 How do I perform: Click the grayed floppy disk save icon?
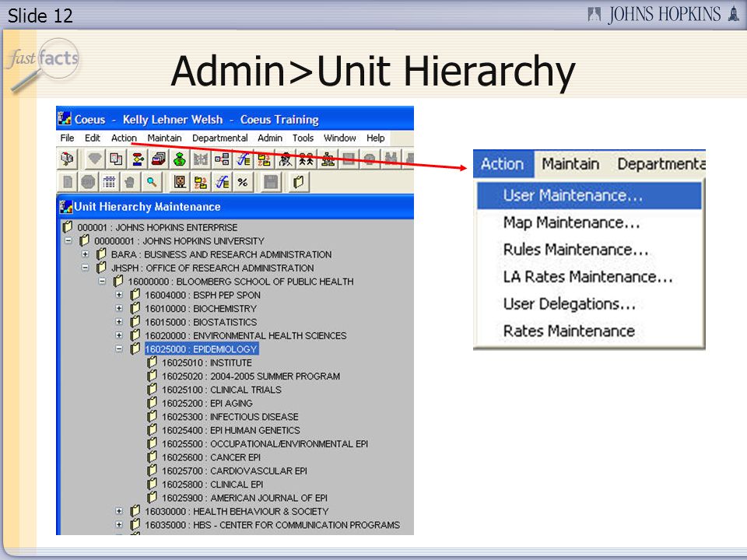point(271,181)
